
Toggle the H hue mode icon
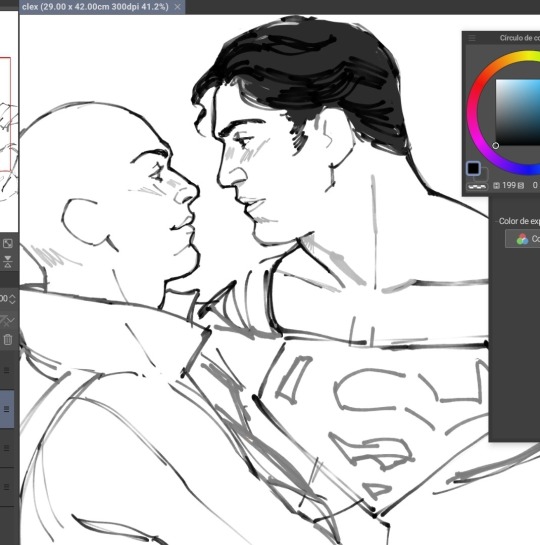(496, 186)
